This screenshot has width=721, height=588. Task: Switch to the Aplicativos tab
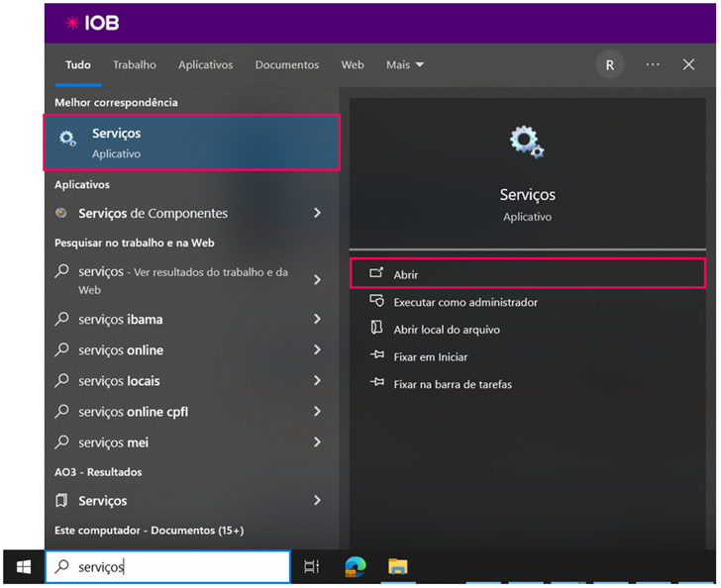pos(205,64)
